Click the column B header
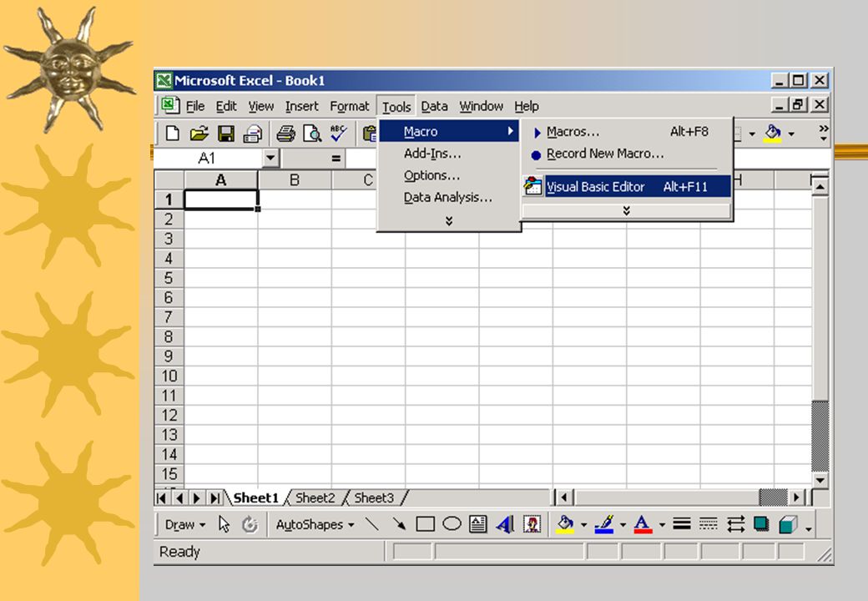This screenshot has width=868, height=601. [x=295, y=180]
